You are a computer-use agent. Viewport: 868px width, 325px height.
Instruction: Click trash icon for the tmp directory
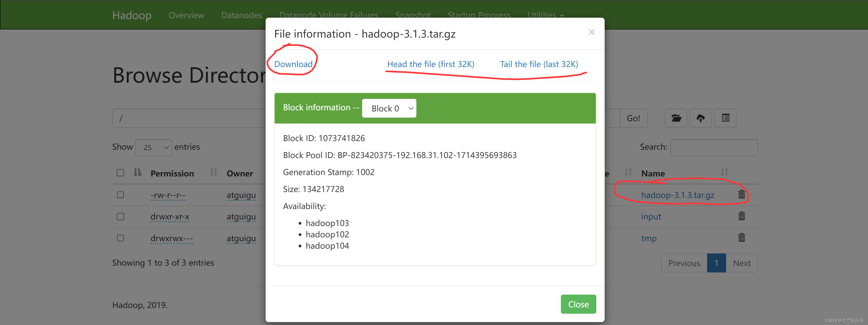741,238
